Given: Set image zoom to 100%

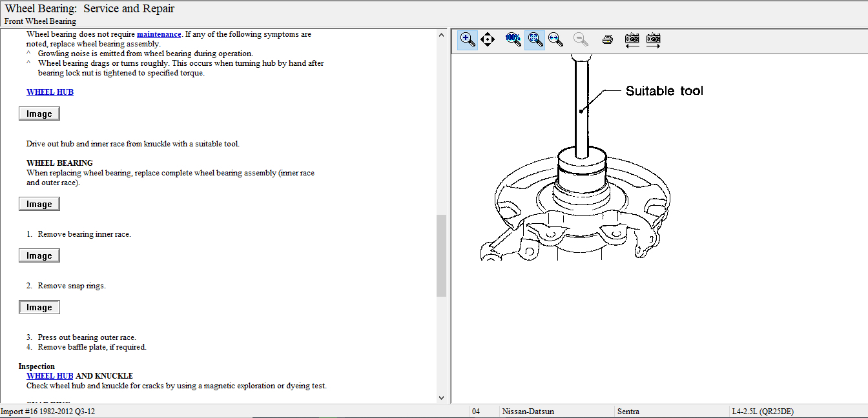Looking at the screenshot, I should click(513, 39).
